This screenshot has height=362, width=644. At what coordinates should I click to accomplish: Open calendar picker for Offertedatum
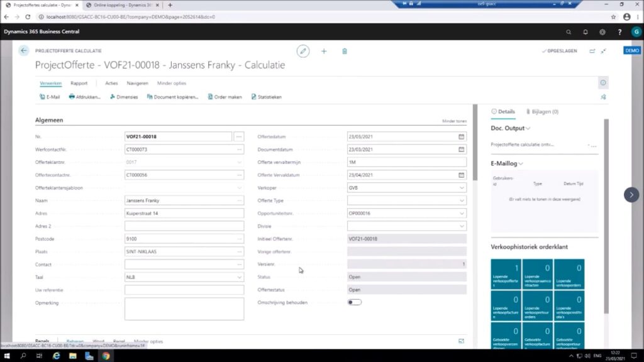(462, 136)
